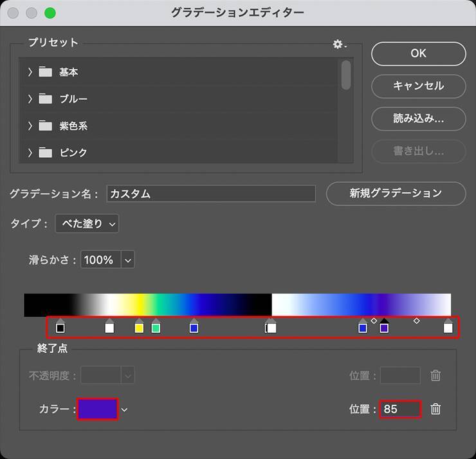Click the midpoint diamond right of purple stop

(x=416, y=321)
